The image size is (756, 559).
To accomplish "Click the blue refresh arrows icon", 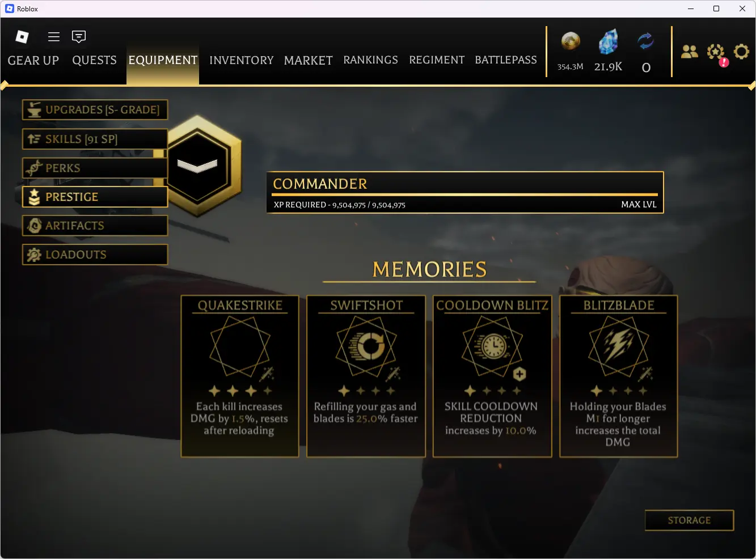I will (x=645, y=41).
